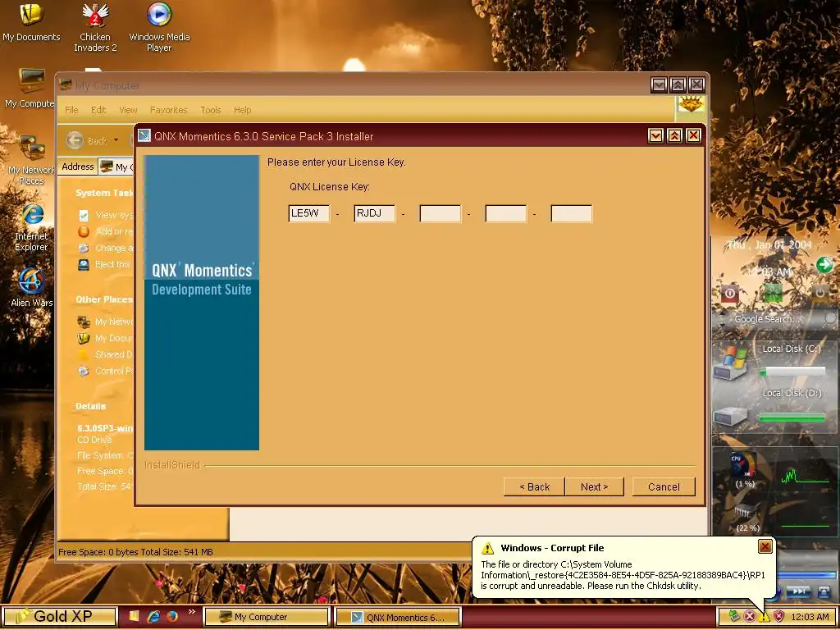Open the Tools menu in My Computer
Screen dimensions: 840x630
211,110
